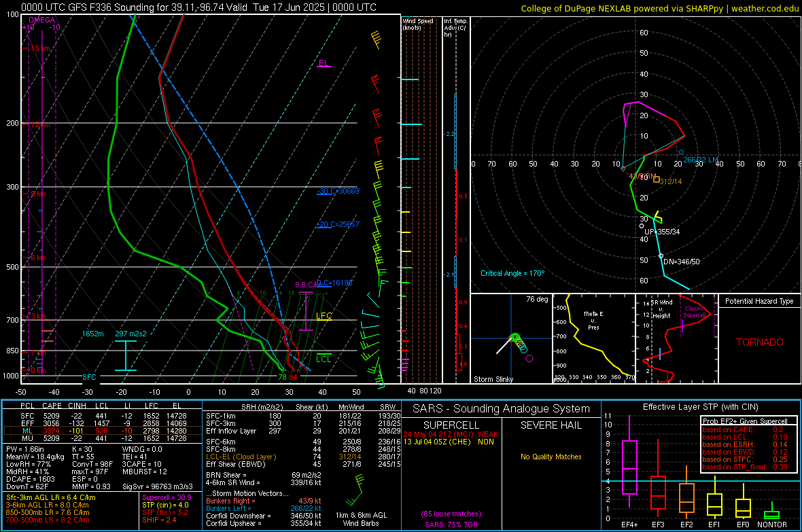
Task: Select the 43/9 RM hodograph marker
Action: (x=623, y=169)
